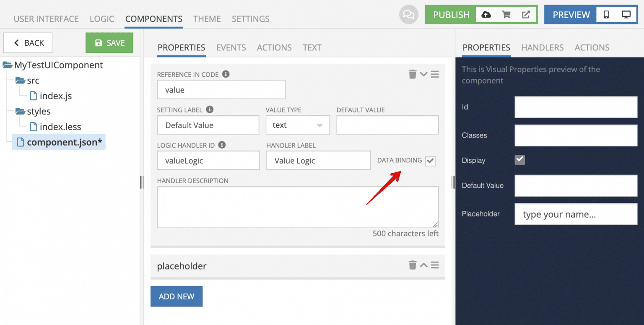The image size is (644, 325).
Task: Preview on desktop monitor icon
Action: [626, 15]
